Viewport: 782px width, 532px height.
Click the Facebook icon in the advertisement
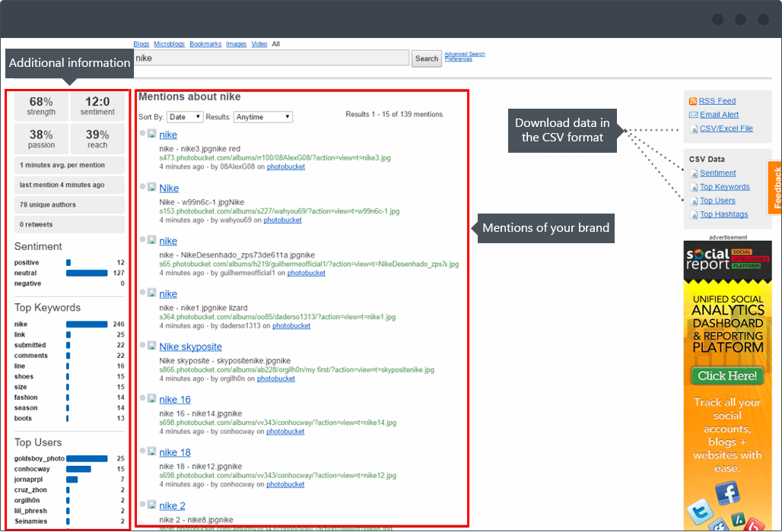tap(727, 494)
